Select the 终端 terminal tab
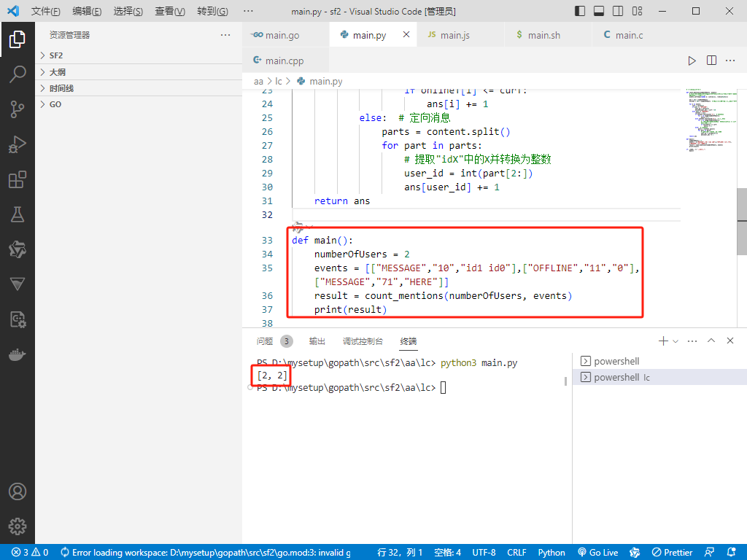Image resolution: width=747 pixels, height=560 pixels. [x=409, y=341]
